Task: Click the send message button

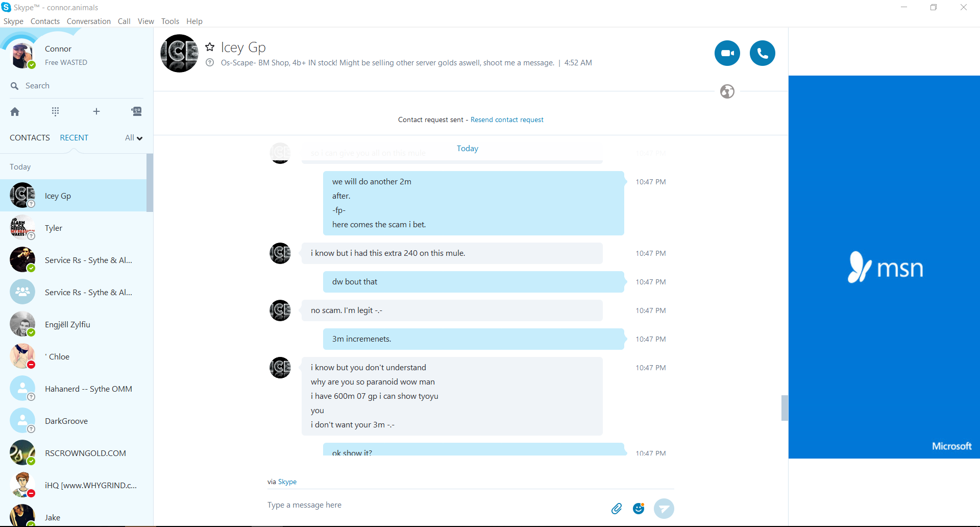Action: pyautogui.click(x=664, y=509)
